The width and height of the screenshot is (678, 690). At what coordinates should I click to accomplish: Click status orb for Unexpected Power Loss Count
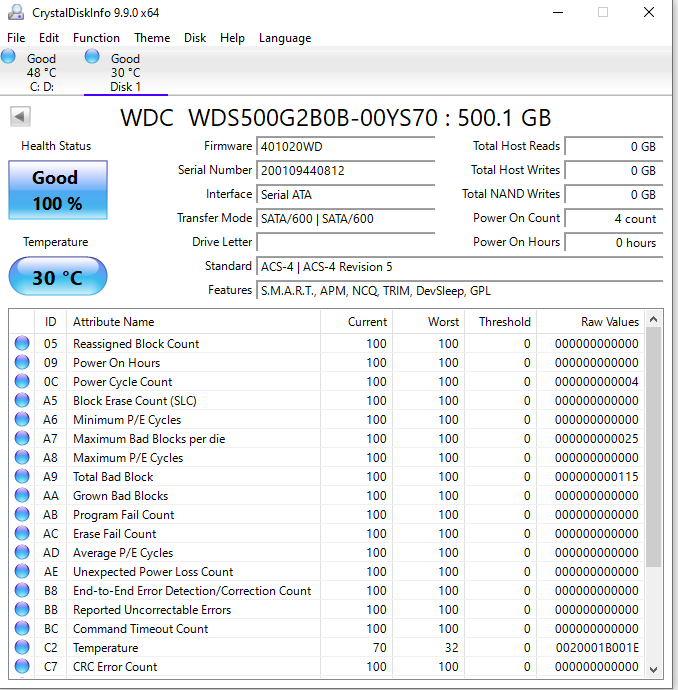click(22, 571)
